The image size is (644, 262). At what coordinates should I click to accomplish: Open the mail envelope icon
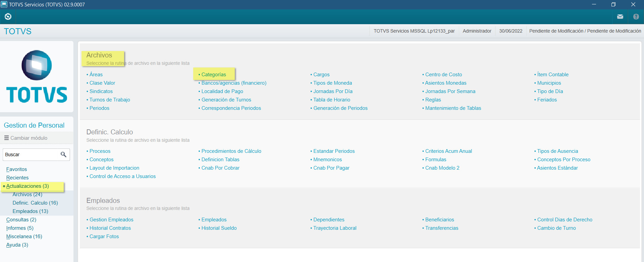pyautogui.click(x=620, y=16)
